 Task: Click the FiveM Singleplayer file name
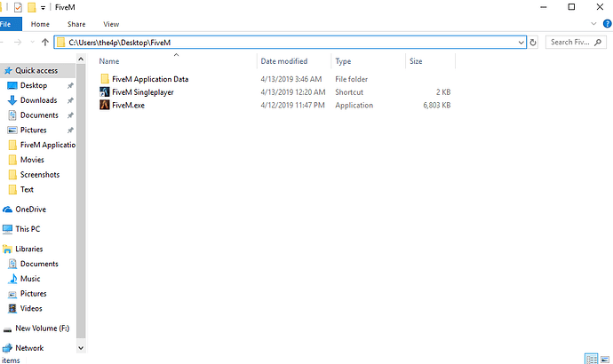click(x=143, y=92)
